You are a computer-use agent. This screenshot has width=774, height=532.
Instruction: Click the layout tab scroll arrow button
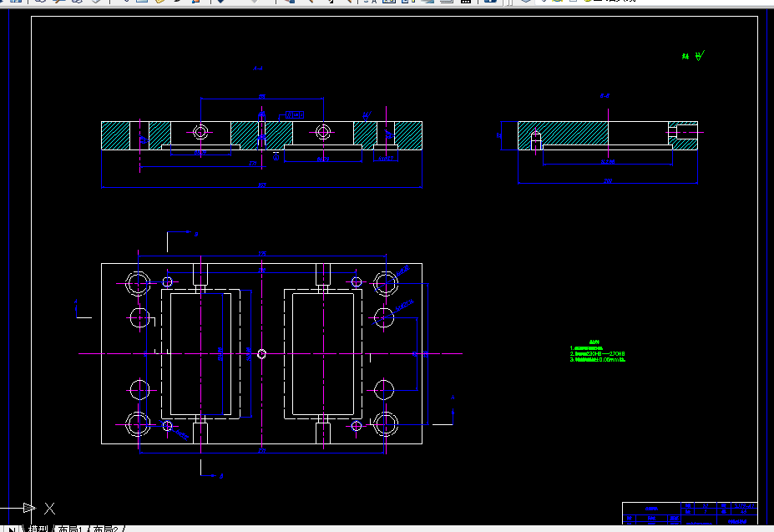[11, 529]
